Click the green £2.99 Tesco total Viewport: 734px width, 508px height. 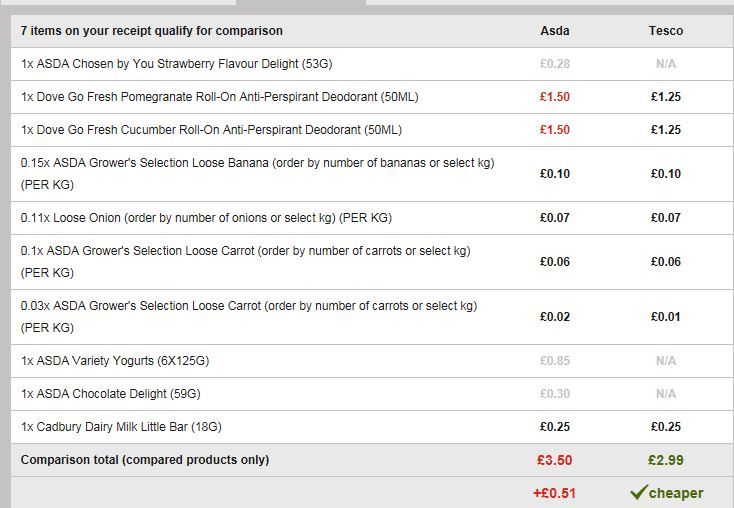pos(665,461)
